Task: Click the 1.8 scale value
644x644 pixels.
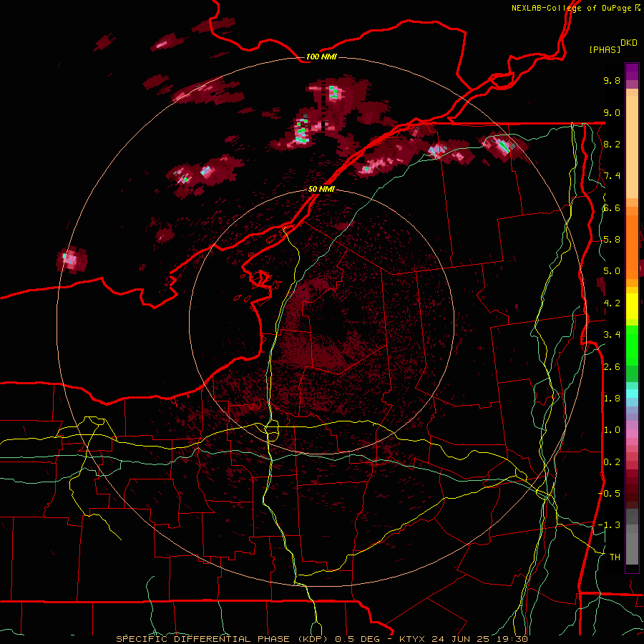Action: (612, 399)
